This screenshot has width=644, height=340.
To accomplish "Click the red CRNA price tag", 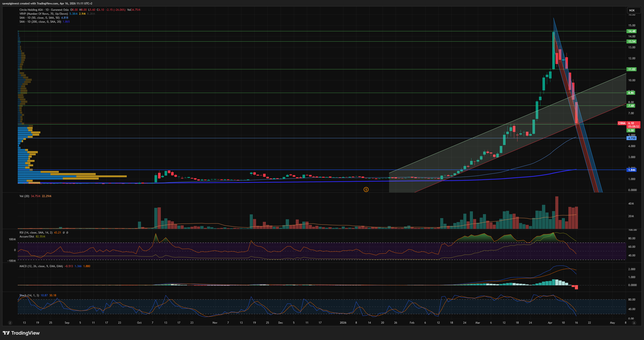I will 622,123.
